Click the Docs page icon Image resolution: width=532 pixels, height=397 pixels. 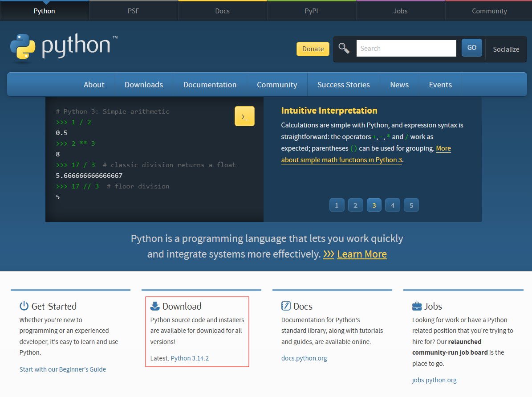(285, 306)
